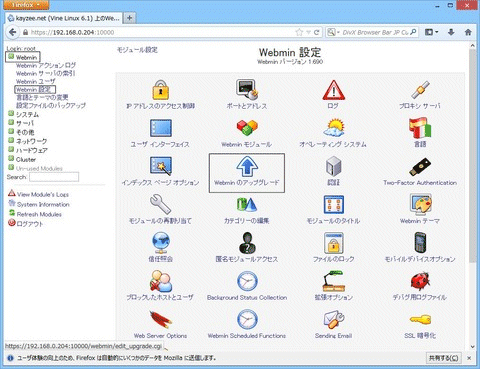480x369 pixels.
Task: Open Webmin アクション ログ link
Action: click(x=46, y=65)
